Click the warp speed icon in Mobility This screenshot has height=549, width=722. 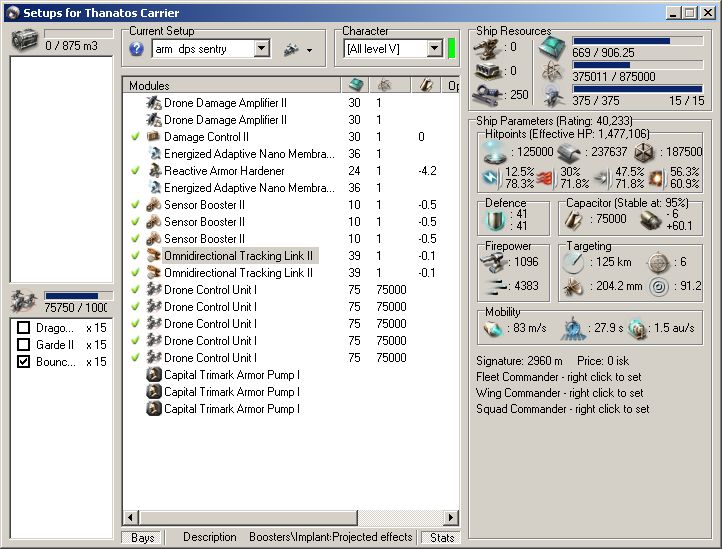click(x=638, y=328)
